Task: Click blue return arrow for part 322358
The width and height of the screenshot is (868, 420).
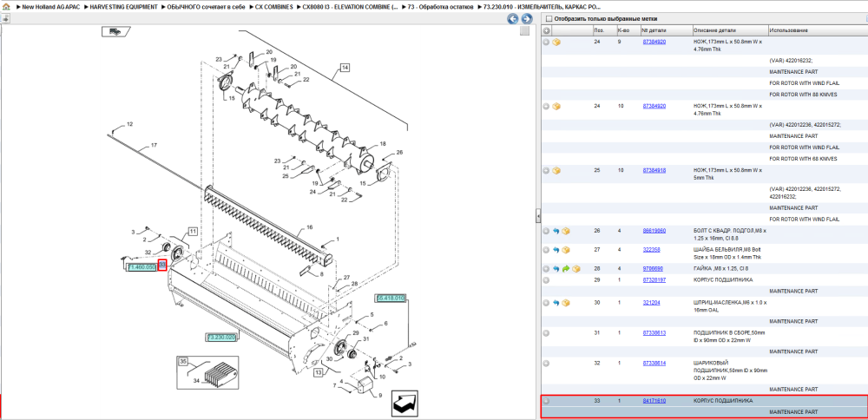Action: (x=556, y=250)
